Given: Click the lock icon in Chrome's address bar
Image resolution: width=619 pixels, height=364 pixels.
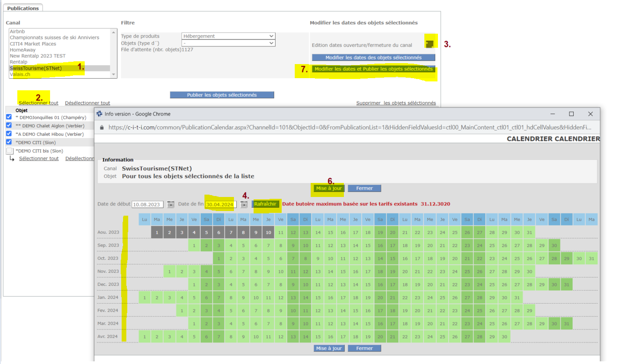Looking at the screenshot, I should pos(102,127).
